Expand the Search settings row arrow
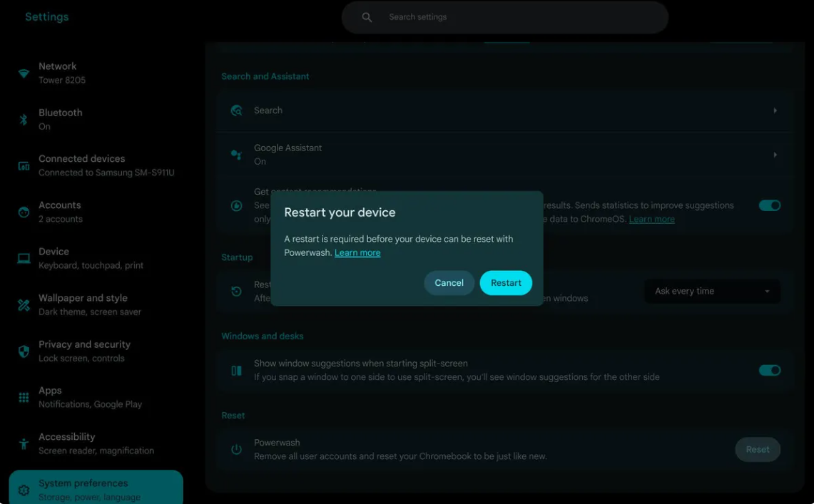 (x=775, y=110)
